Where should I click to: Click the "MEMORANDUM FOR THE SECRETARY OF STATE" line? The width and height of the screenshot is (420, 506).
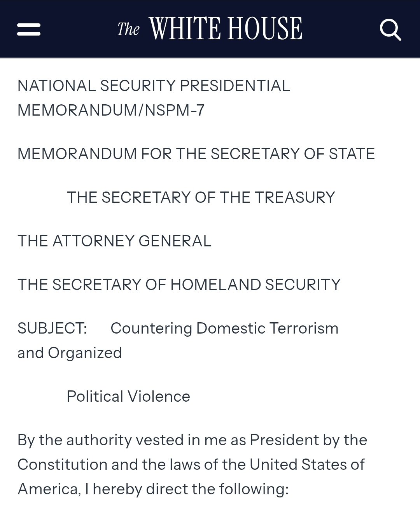pos(196,154)
